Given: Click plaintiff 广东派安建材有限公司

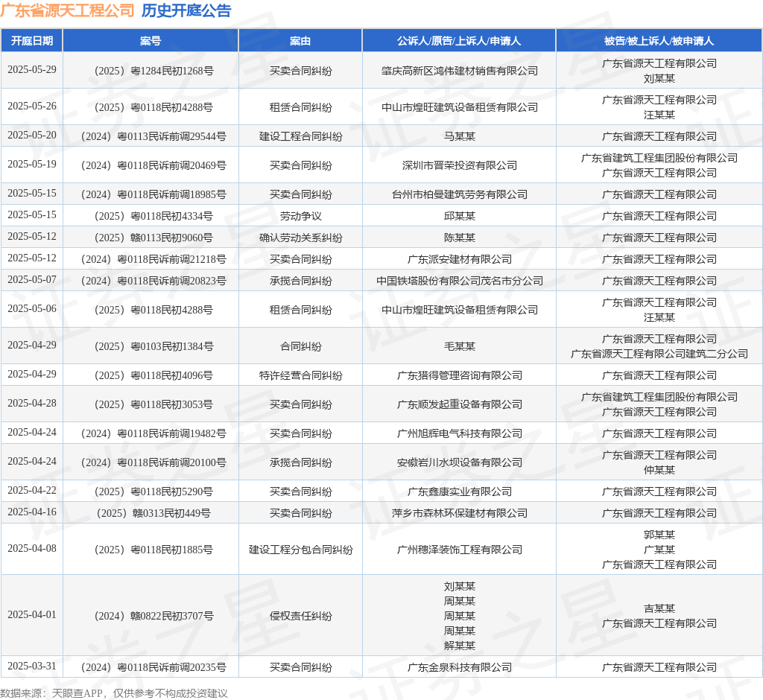Looking at the screenshot, I should click(459, 260).
